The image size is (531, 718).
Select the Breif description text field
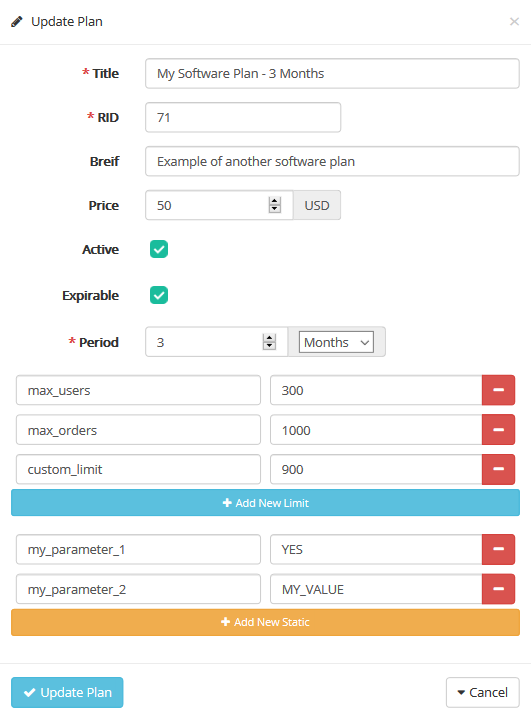(x=332, y=161)
